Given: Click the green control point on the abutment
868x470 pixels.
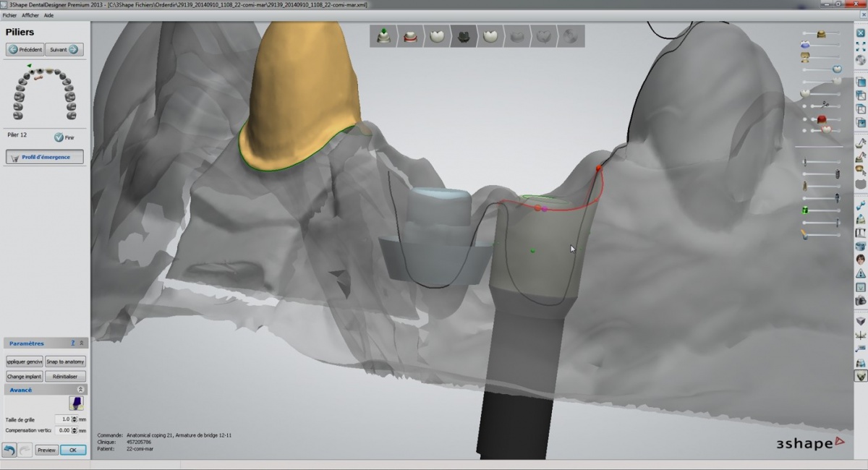Looking at the screenshot, I should tap(532, 251).
